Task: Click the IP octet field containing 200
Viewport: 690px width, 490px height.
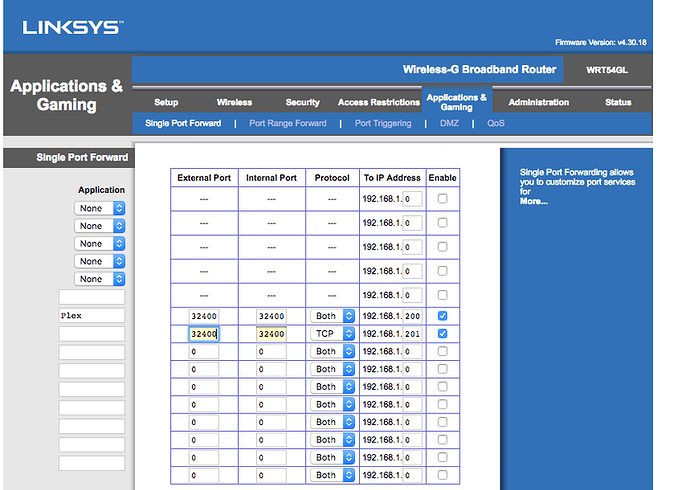Action: pyautogui.click(x=413, y=316)
